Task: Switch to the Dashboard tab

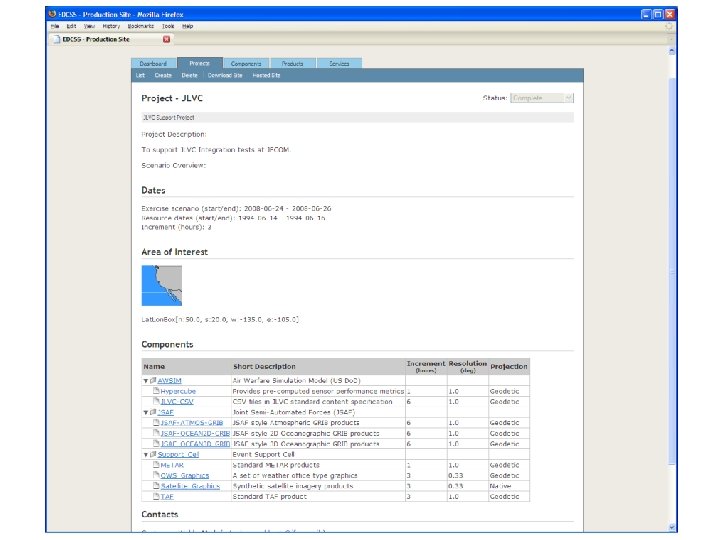Action: (x=154, y=63)
